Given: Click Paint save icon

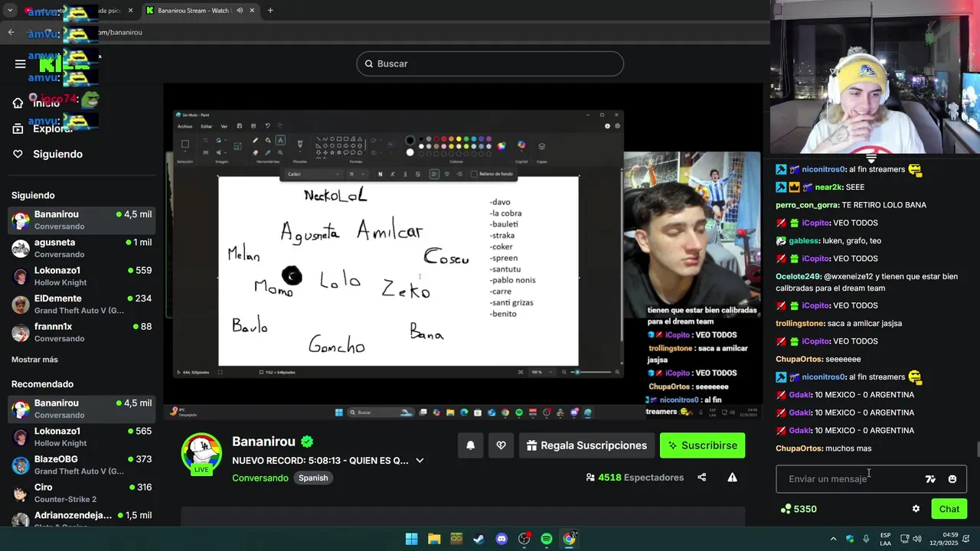Looking at the screenshot, I should (240, 126).
